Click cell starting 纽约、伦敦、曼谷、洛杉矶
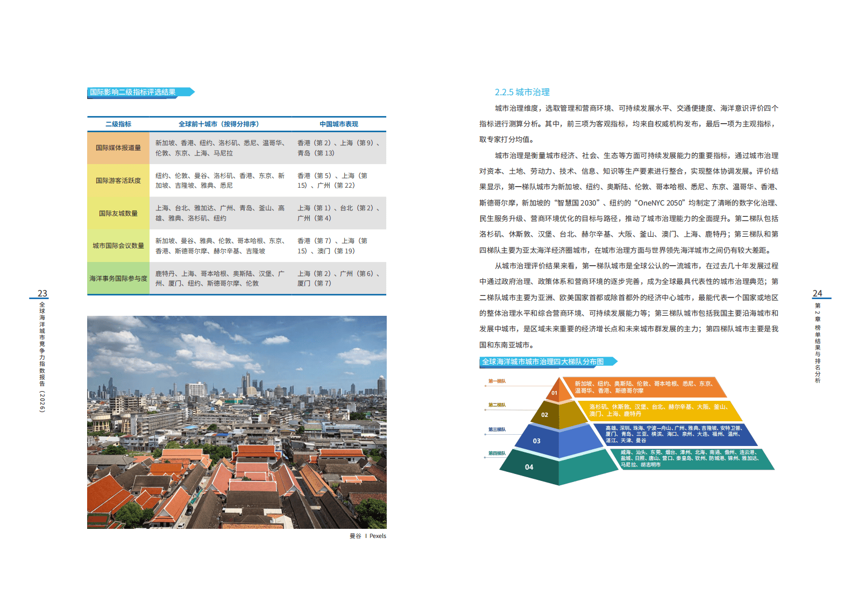This screenshot has width=866, height=616. (221, 181)
